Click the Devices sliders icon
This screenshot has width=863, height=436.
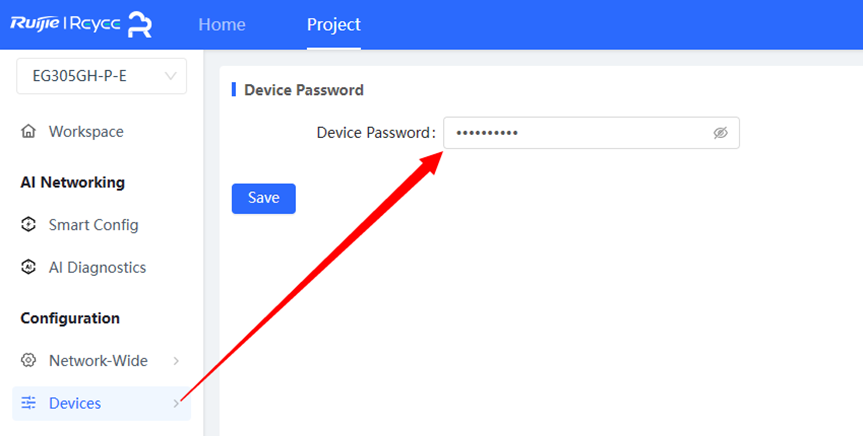28,403
